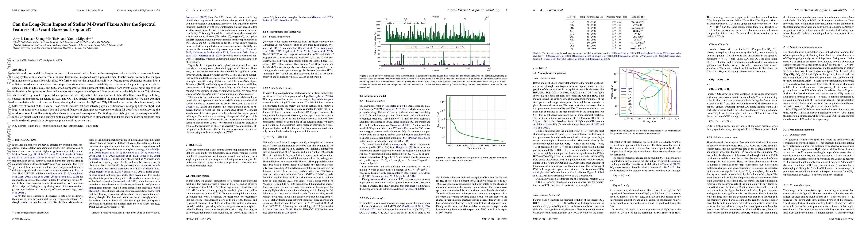
Task: Click the Powell et al. 2024 citation link
Action: 289,21
